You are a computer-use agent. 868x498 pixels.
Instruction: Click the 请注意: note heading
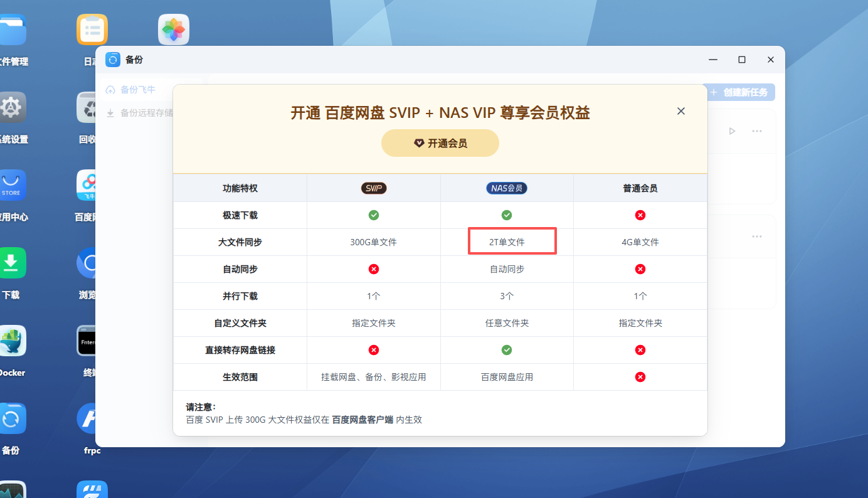point(201,406)
